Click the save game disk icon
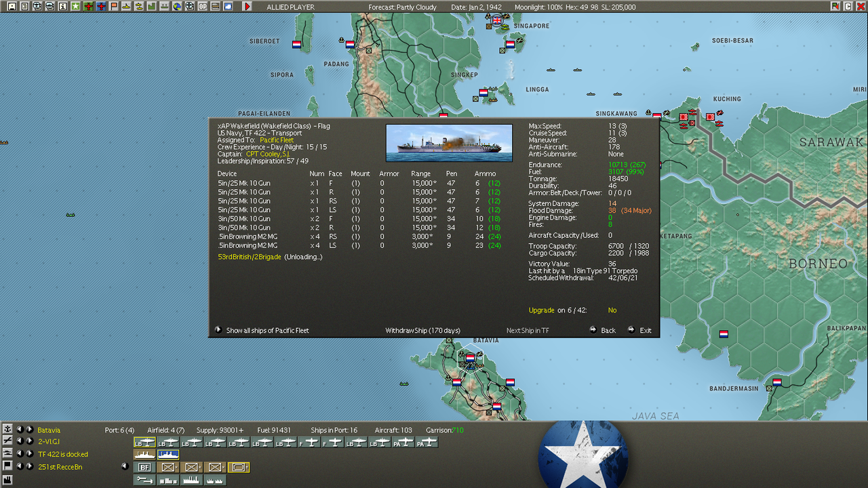Image resolution: width=868 pixels, height=488 pixels. click(12, 6)
